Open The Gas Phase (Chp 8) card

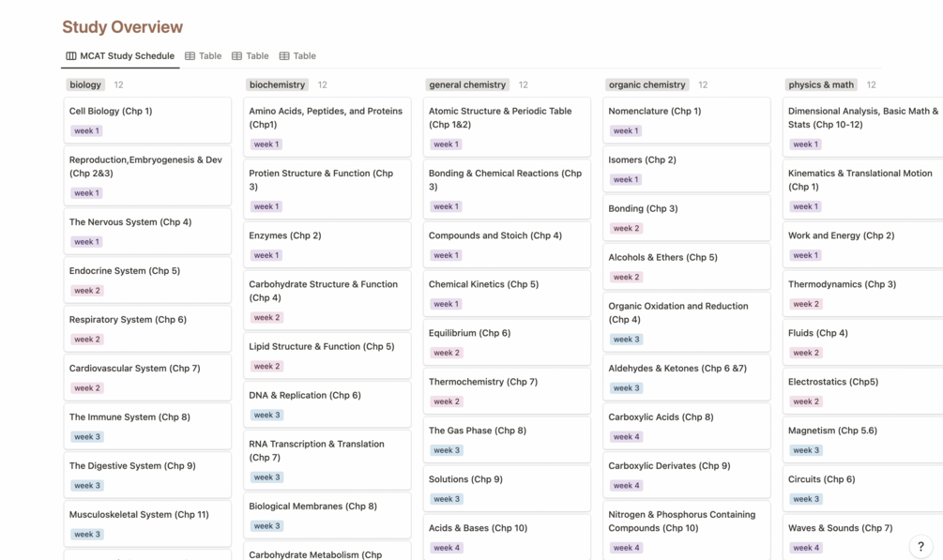[507, 440]
